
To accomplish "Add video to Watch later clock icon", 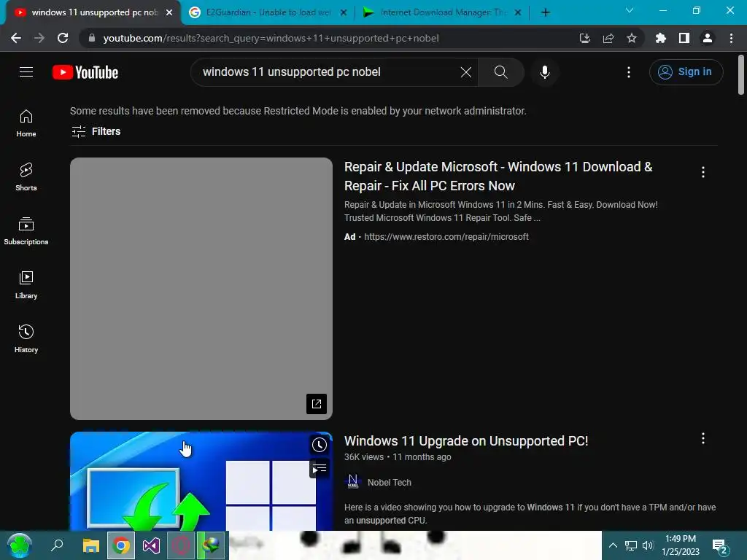I will point(320,445).
